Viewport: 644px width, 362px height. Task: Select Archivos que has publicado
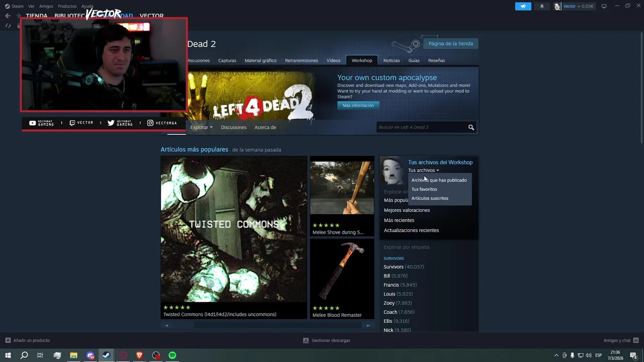tap(439, 180)
